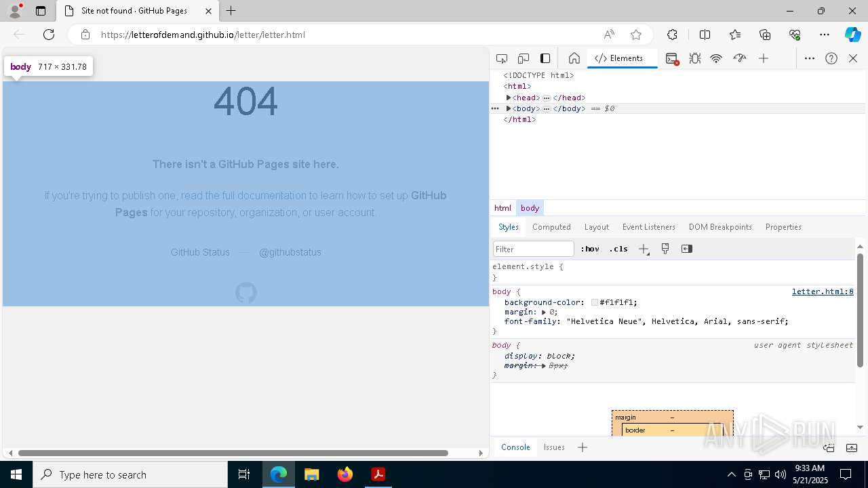Viewport: 868px width, 488px height.
Task: Expand the head element node
Action: click(509, 98)
